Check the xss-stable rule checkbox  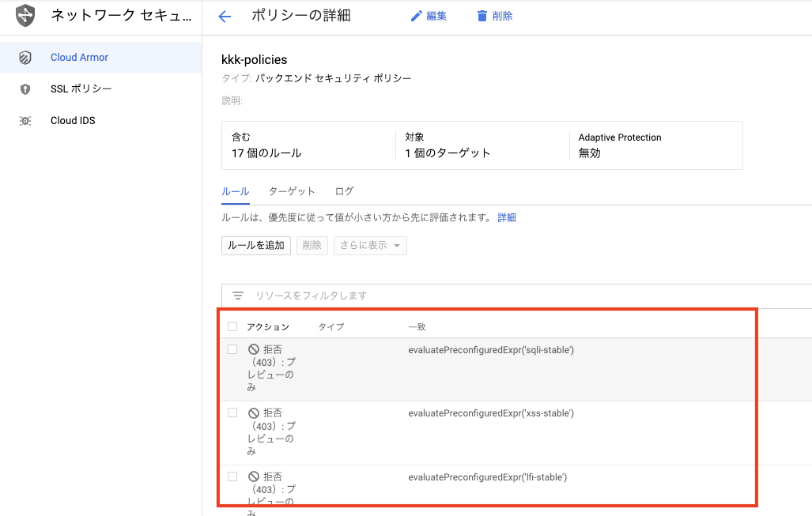click(x=232, y=412)
